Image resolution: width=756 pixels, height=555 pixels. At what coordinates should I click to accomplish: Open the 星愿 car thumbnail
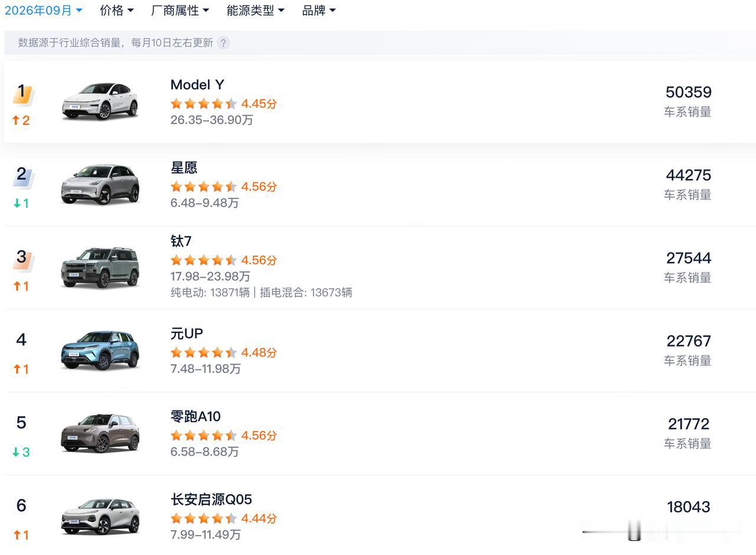[x=100, y=184]
